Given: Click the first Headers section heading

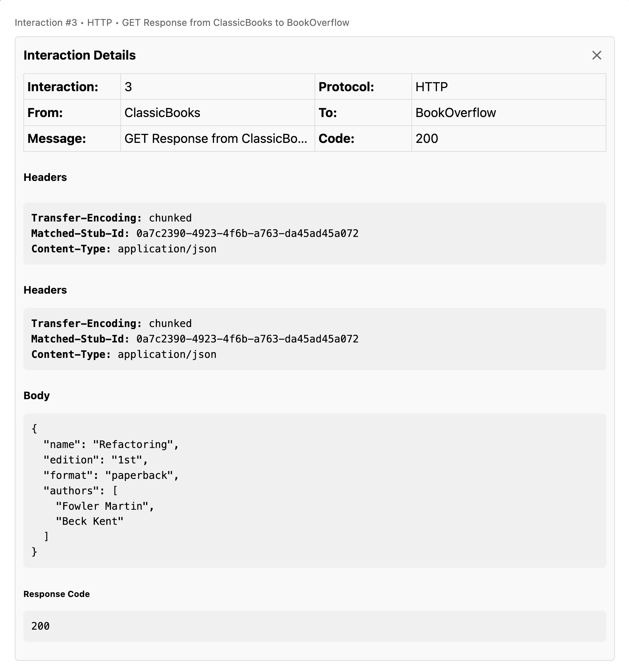Looking at the screenshot, I should click(45, 177).
